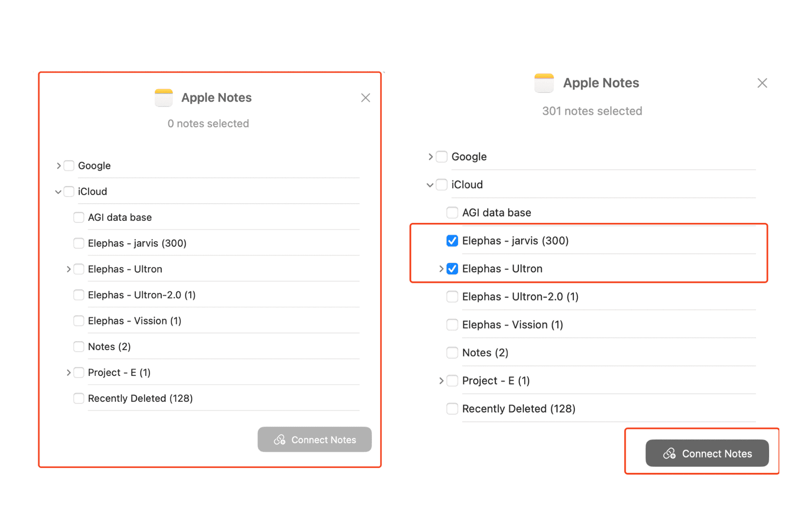The image size is (812, 527).
Task: Click the link icon inside the right Connect Notes button
Action: click(x=669, y=453)
